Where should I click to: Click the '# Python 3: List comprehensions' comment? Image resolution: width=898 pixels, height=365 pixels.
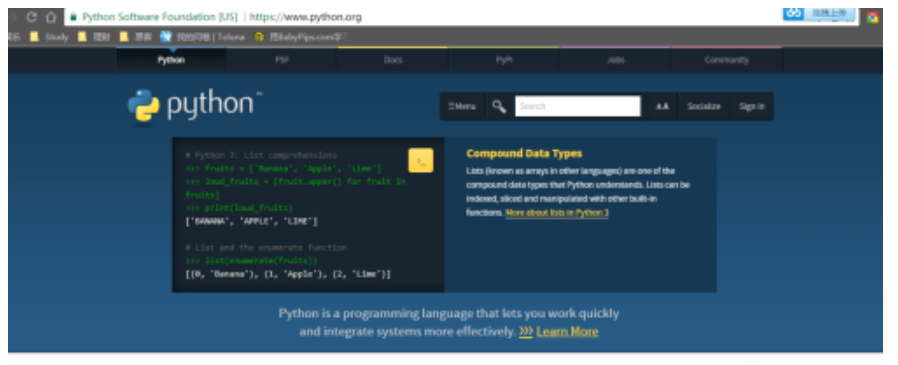[261, 155]
